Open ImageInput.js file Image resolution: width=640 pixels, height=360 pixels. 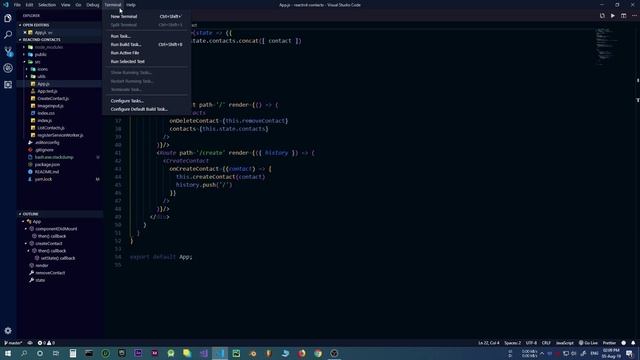50,106
